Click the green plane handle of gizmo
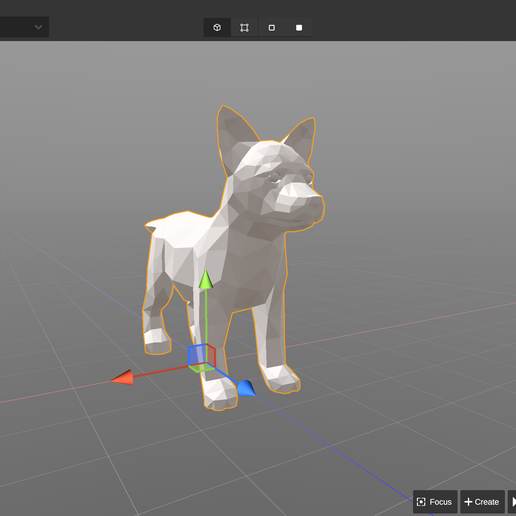516x516 pixels. coord(202,367)
